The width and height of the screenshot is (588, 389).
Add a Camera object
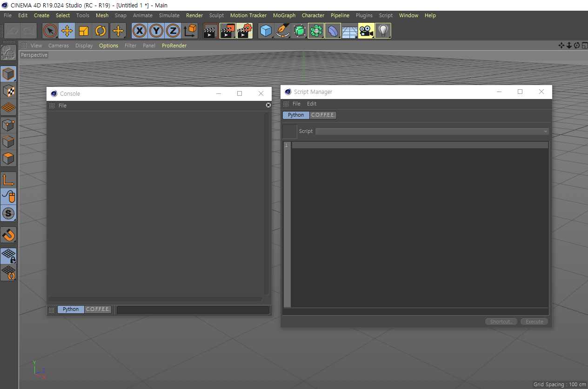pyautogui.click(x=366, y=31)
